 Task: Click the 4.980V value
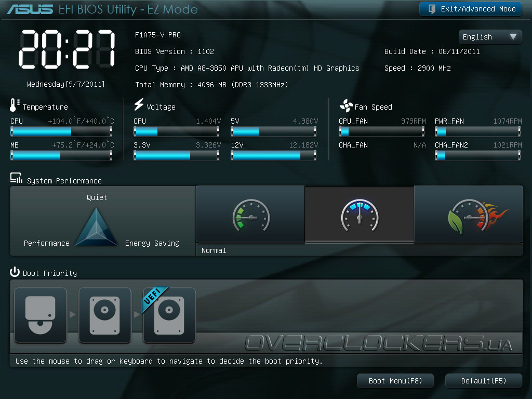[305, 121]
